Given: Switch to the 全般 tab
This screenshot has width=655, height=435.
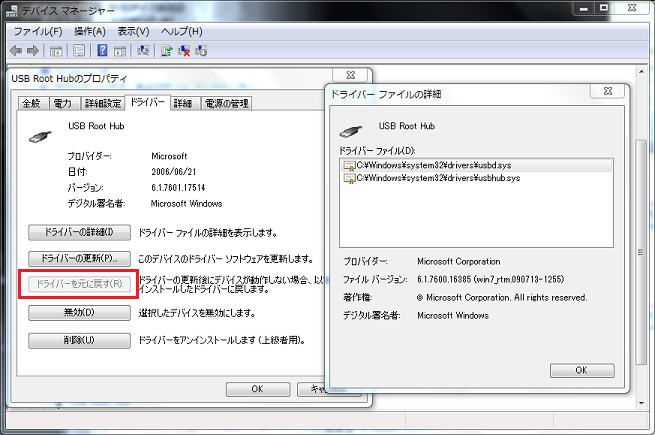Looking at the screenshot, I should [x=33, y=103].
